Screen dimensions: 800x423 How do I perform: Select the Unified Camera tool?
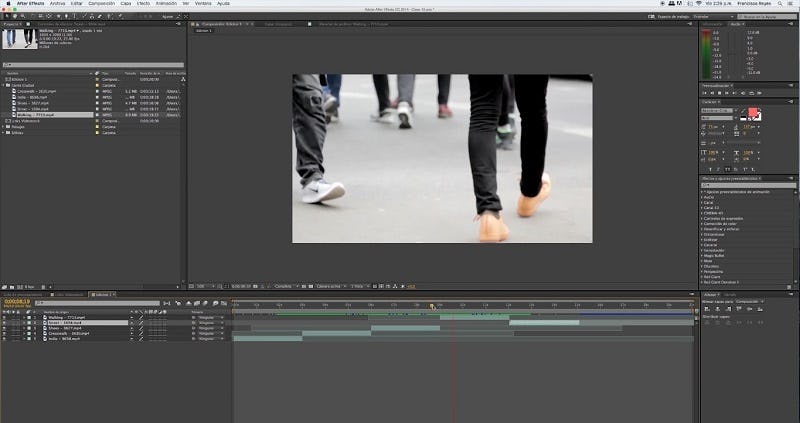point(40,16)
